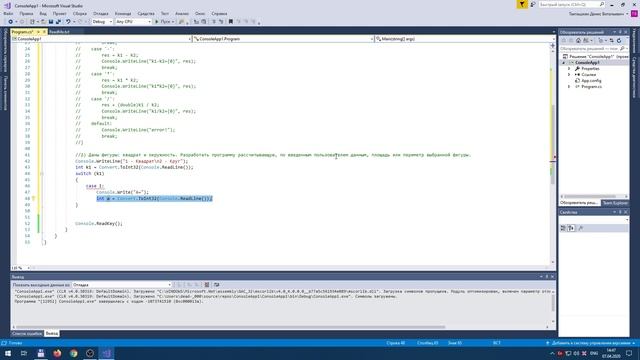Click the alphabetical sort icon in Properties panel
Viewport: 640px width, 360px height.
[571, 228]
